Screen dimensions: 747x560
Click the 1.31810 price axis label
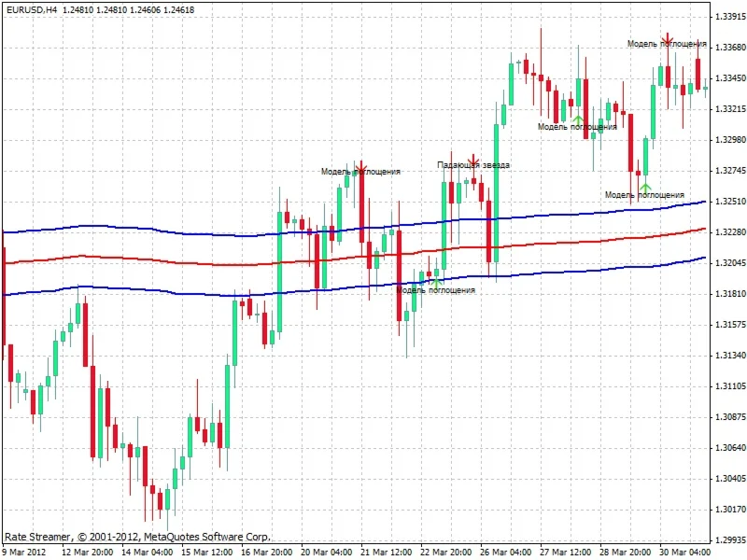pos(730,294)
